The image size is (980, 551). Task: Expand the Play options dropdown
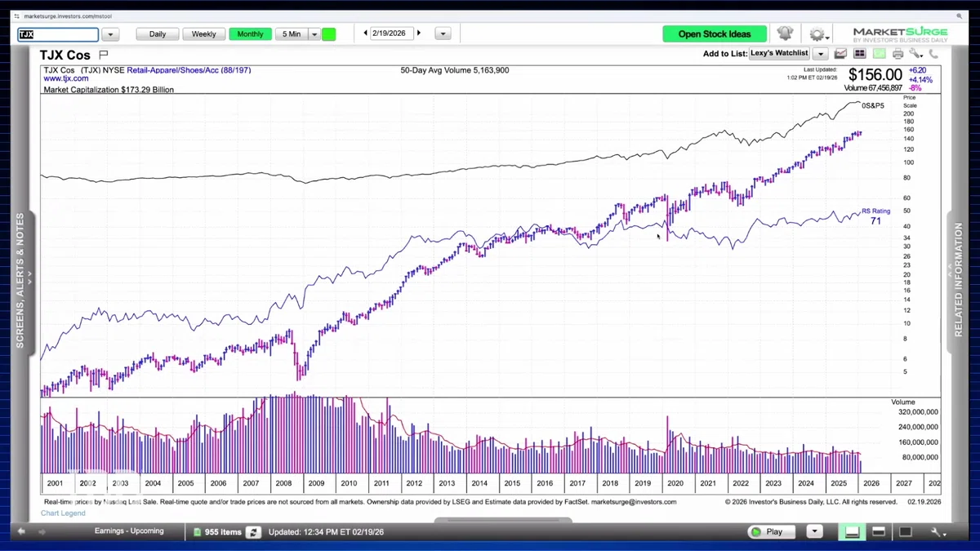tap(814, 531)
